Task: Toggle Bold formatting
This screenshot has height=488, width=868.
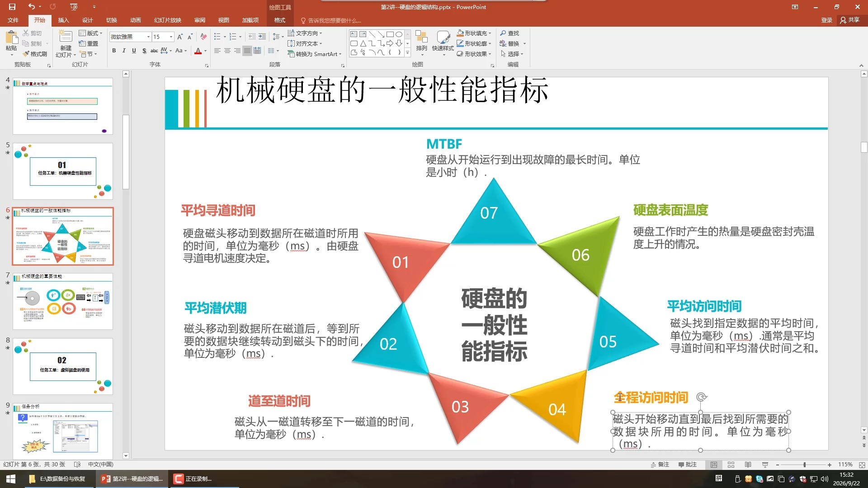Action: click(x=114, y=51)
